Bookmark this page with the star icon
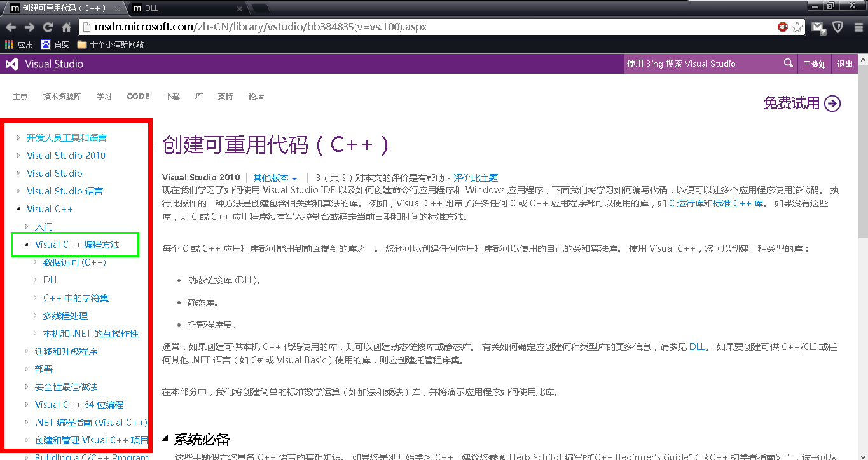This screenshot has height=460, width=868. (797, 27)
